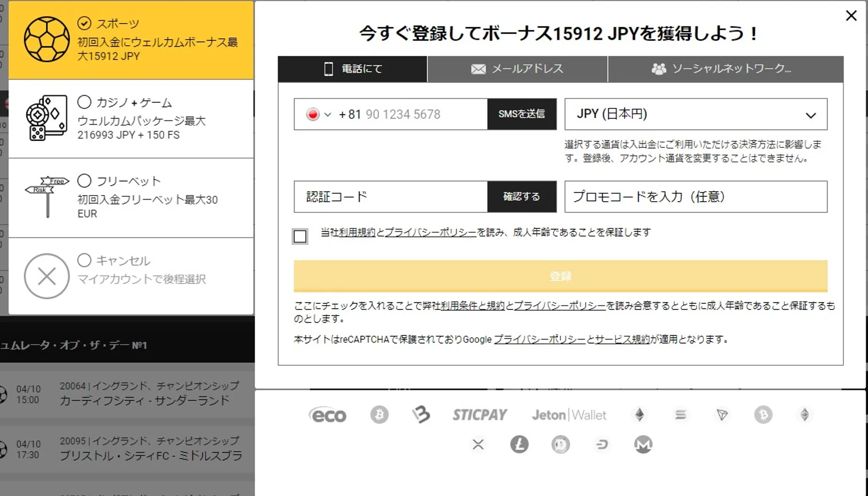Click the envelope icon on the email tab

click(x=478, y=69)
